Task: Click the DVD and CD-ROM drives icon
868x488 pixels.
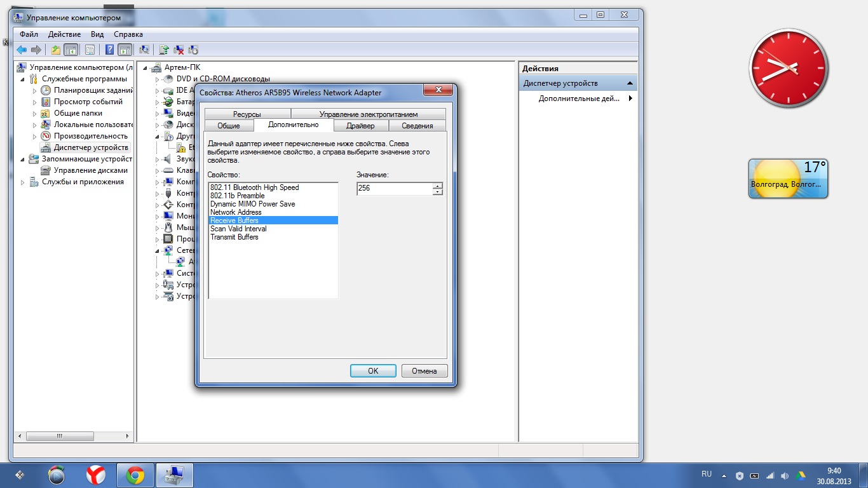Action: (168, 79)
